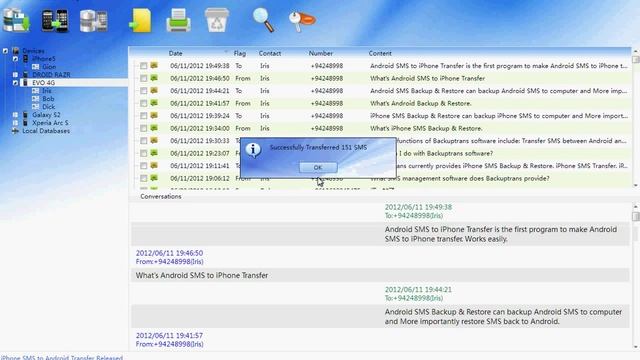Click OK in the Successfully Transferred dialog

pos(318,167)
